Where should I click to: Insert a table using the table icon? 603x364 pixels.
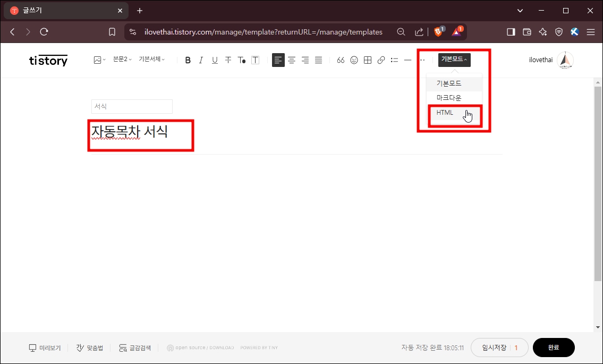pyautogui.click(x=367, y=60)
